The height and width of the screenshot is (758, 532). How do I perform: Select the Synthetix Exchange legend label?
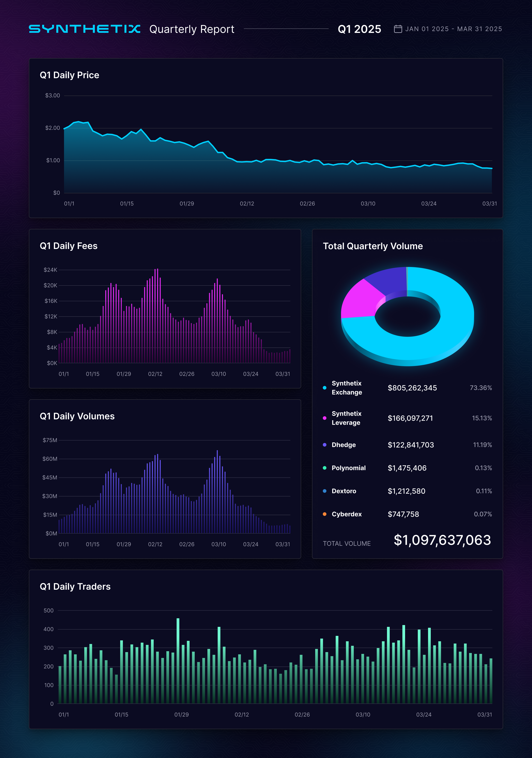[347, 388]
